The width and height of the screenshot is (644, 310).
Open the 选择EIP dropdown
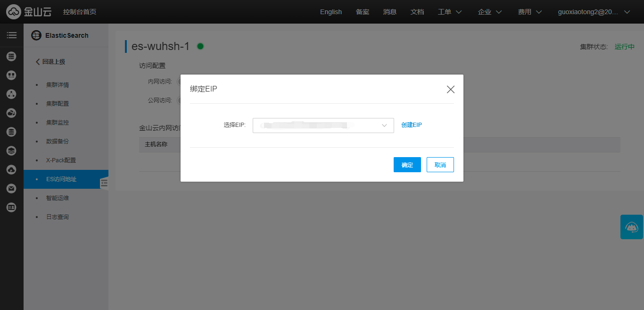coord(323,126)
